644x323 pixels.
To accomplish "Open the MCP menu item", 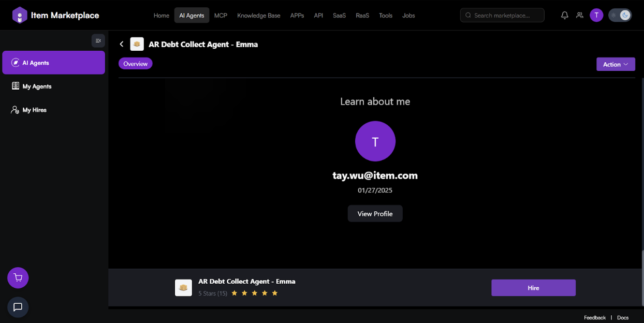I will click(221, 16).
